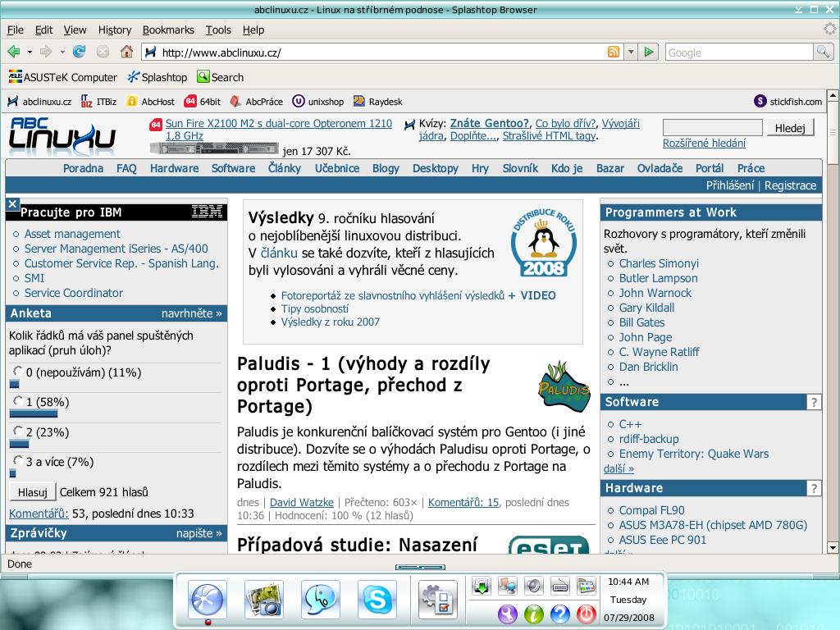Expand the address bar URL dropdown
Image resolution: width=840 pixels, height=630 pixels.
coord(631,52)
